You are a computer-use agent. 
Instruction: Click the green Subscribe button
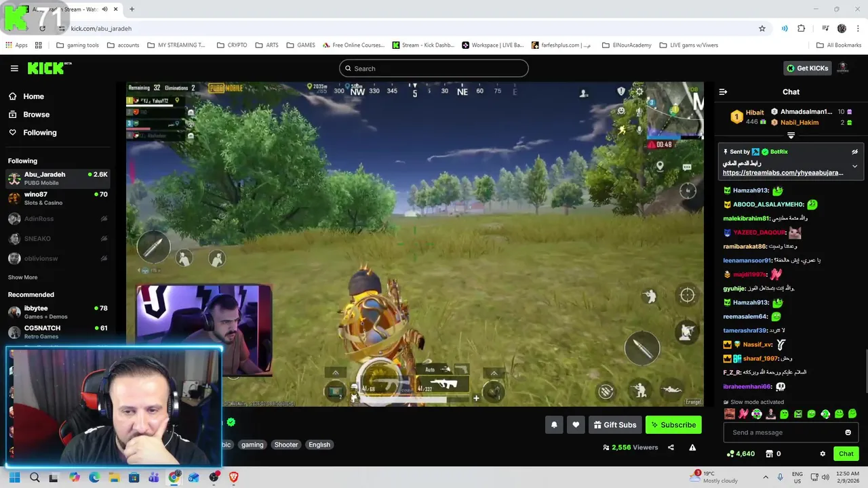tap(673, 425)
